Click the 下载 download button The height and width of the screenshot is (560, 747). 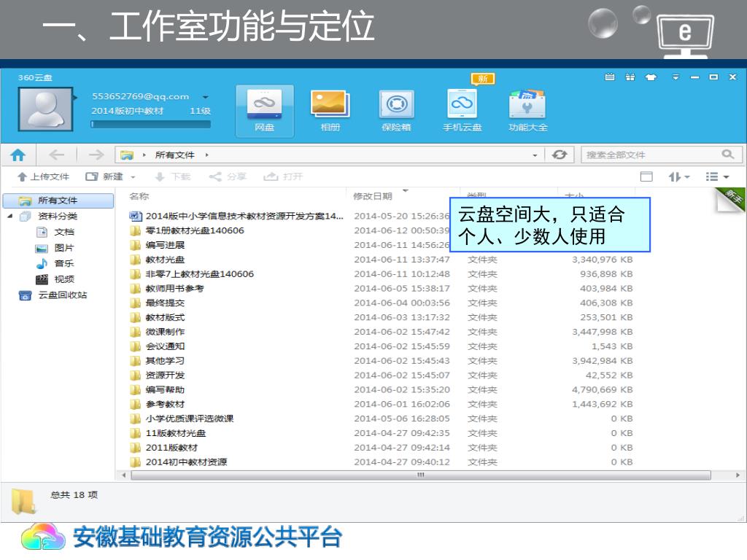pos(173,176)
